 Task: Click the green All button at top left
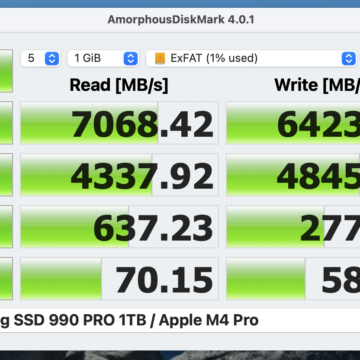(6, 71)
